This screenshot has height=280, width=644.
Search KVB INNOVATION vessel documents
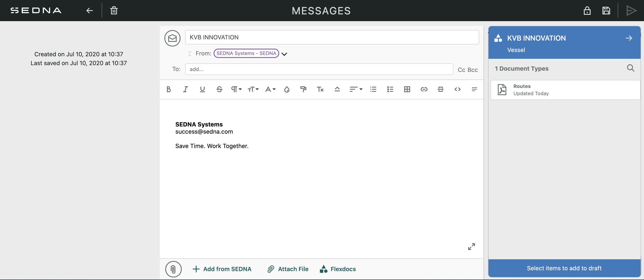(631, 68)
